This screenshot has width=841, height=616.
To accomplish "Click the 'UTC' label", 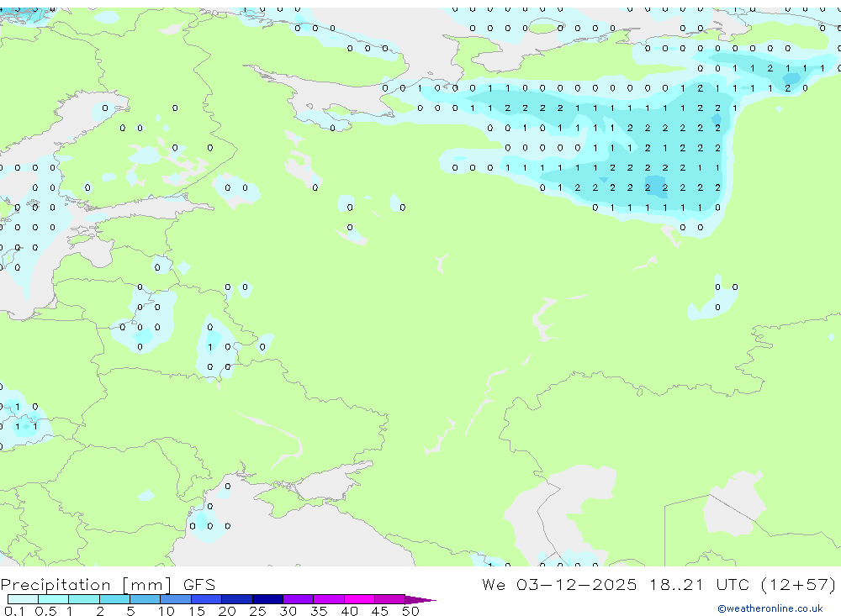I will (x=733, y=584).
